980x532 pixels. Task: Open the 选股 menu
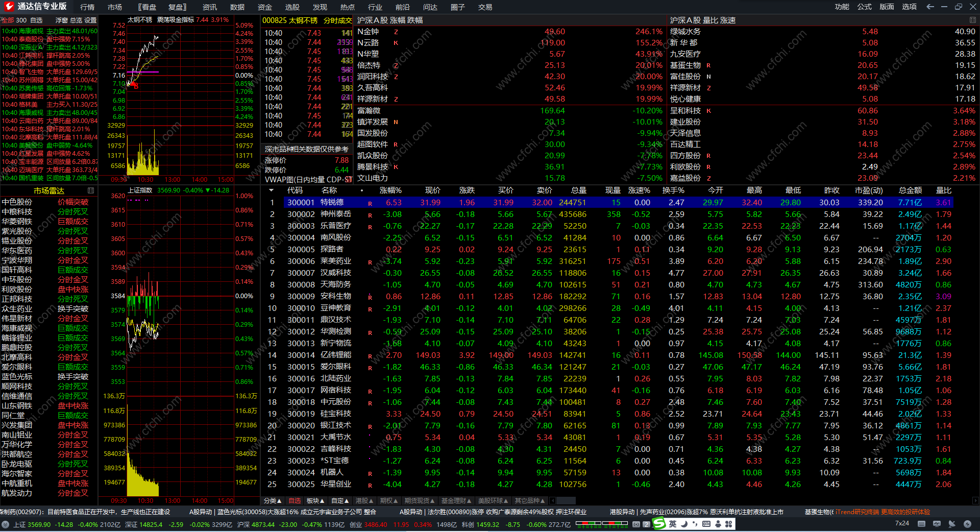pyautogui.click(x=292, y=7)
